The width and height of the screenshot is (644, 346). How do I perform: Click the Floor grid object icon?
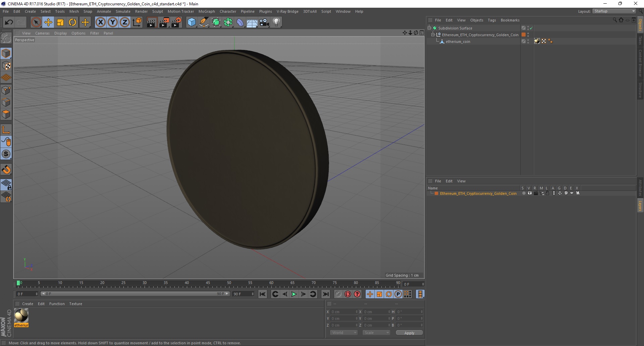pyautogui.click(x=252, y=22)
